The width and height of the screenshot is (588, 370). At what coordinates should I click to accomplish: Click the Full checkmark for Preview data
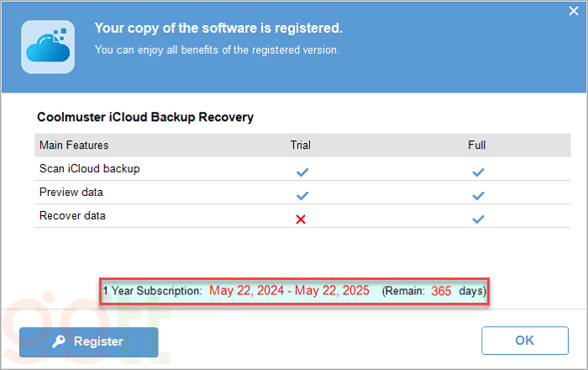click(x=478, y=195)
